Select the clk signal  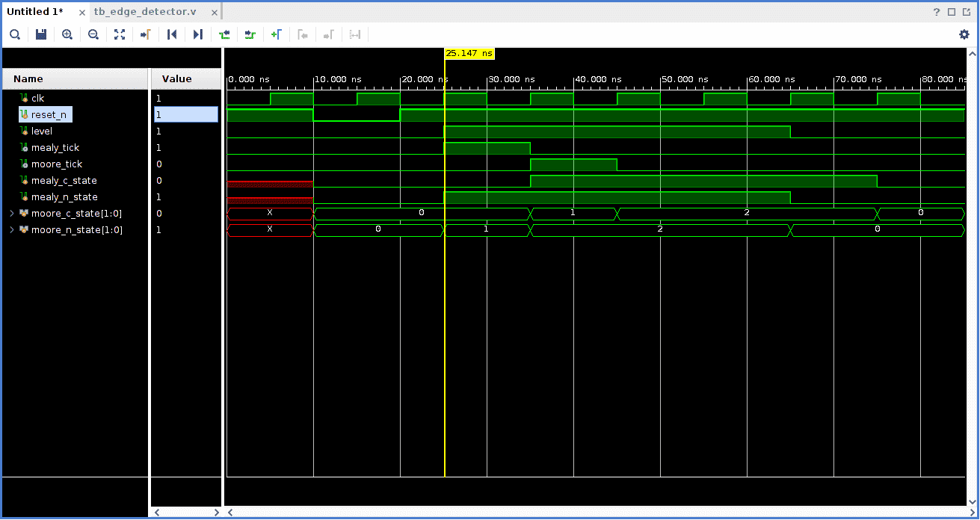coord(37,99)
